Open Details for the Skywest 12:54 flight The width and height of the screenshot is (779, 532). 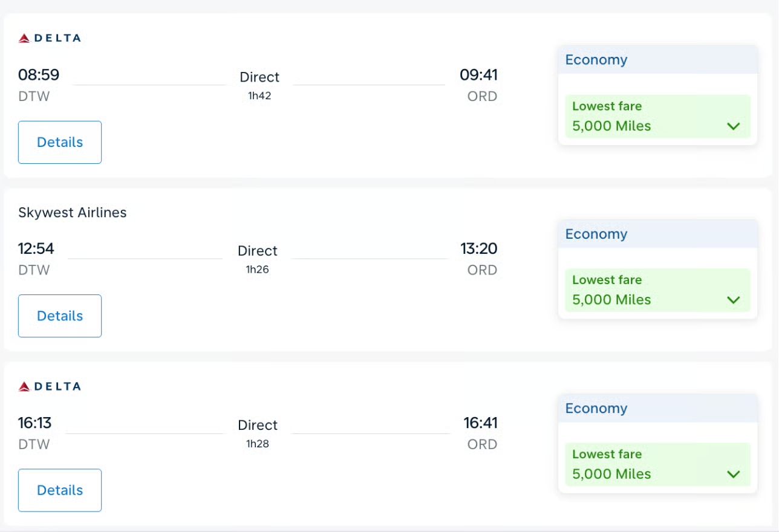60,316
